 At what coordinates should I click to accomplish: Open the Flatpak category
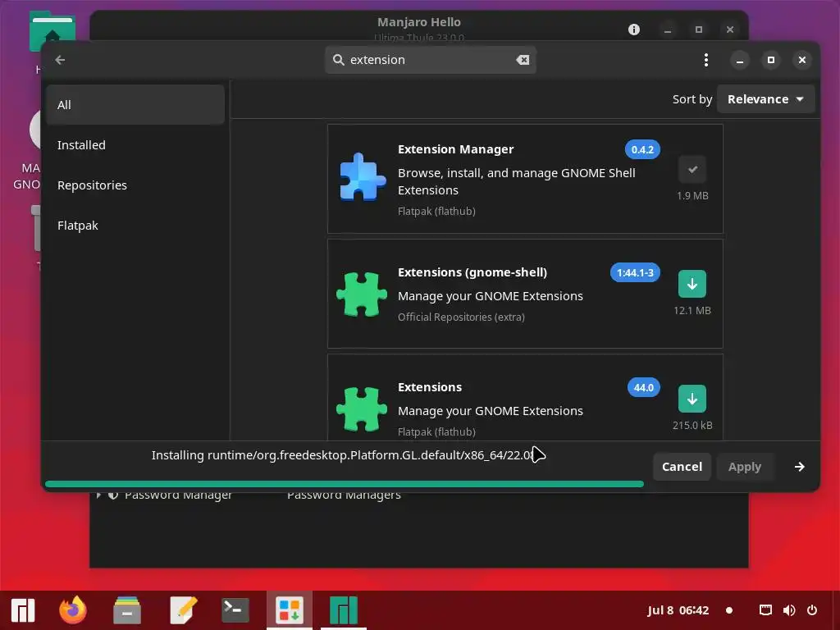pyautogui.click(x=135, y=226)
